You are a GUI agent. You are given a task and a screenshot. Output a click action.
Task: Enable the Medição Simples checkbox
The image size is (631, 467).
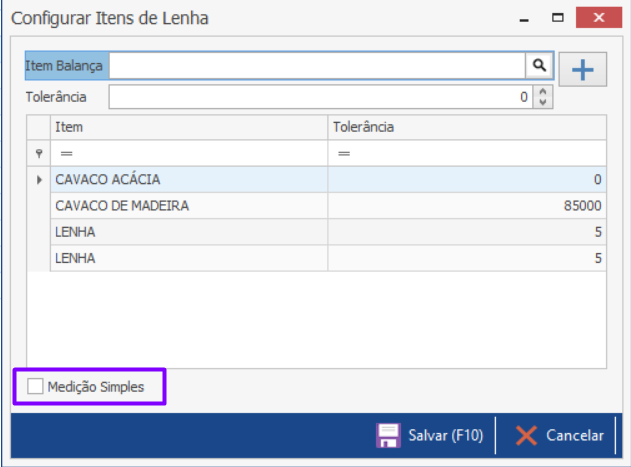point(35,386)
